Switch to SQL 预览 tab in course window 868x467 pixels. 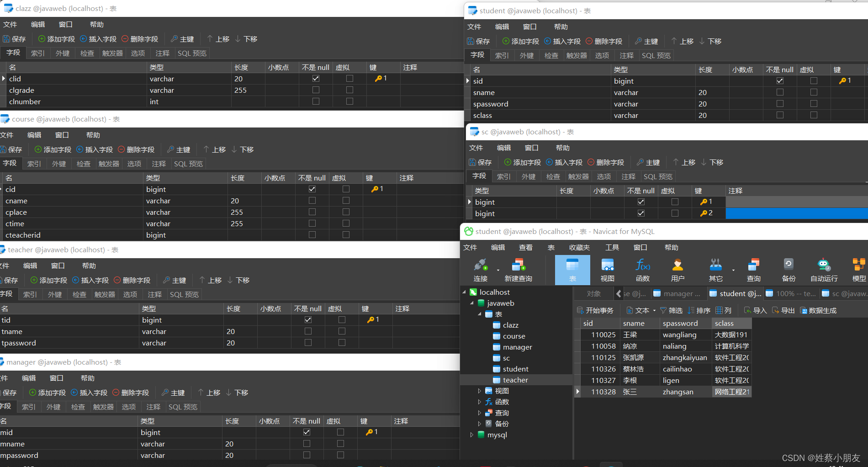[x=188, y=164]
